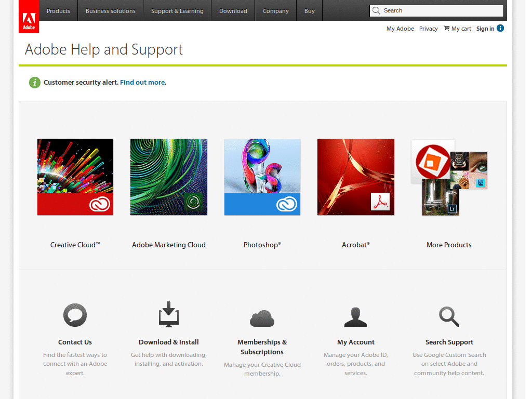Click the My Account person icon
Image resolution: width=532 pixels, height=399 pixels.
pyautogui.click(x=355, y=317)
